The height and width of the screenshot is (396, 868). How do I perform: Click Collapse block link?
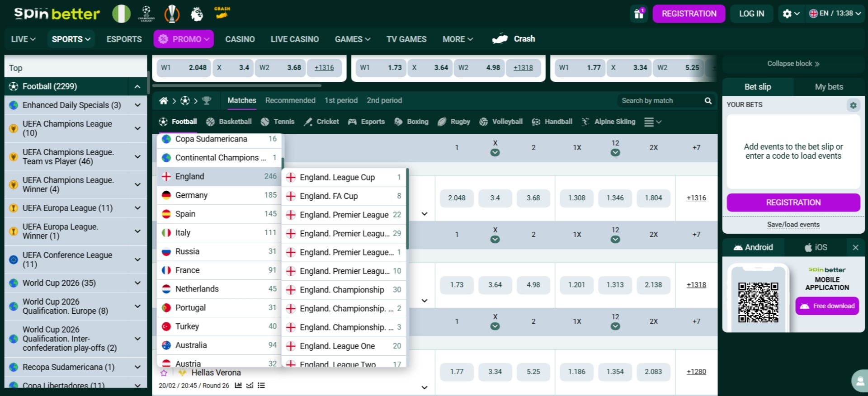point(793,64)
